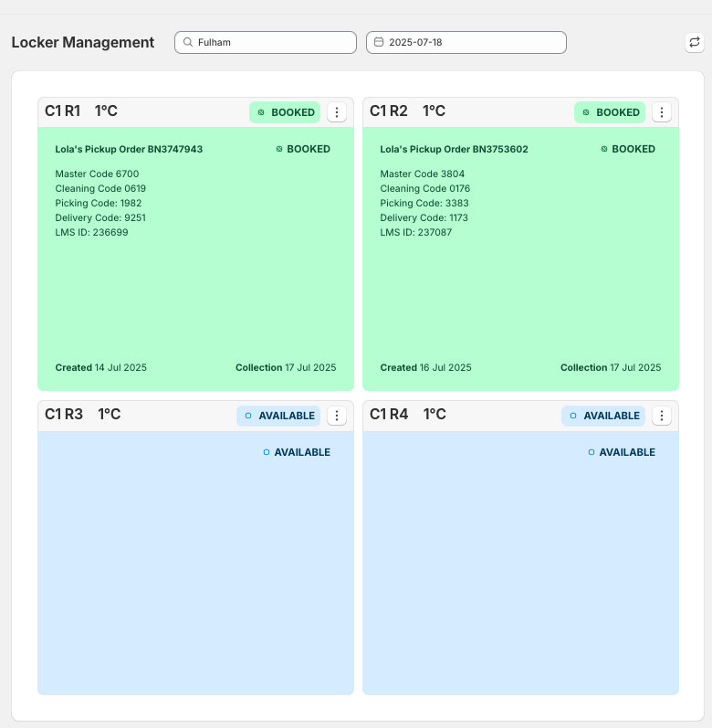
Task: Click the search magnifier icon
Action: (x=188, y=42)
